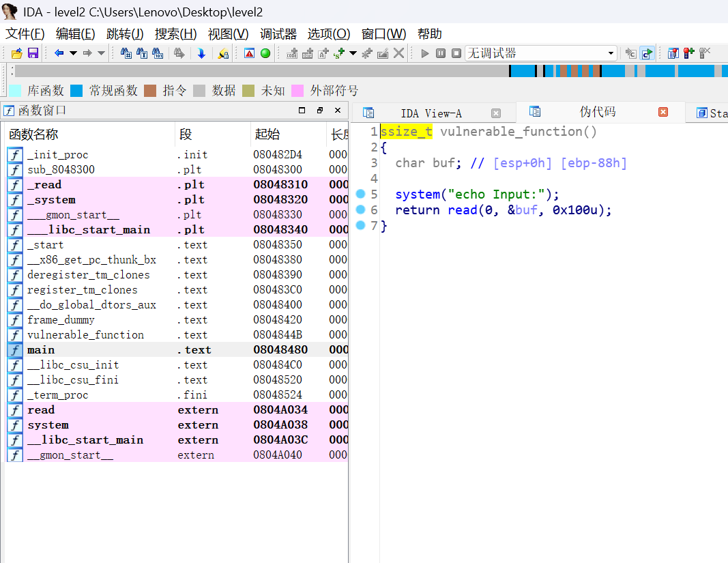
Task: Click the open file folder icon
Action: click(x=17, y=53)
